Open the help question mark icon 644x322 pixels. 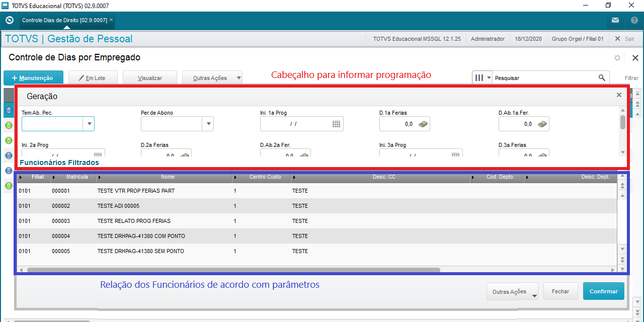(634, 21)
